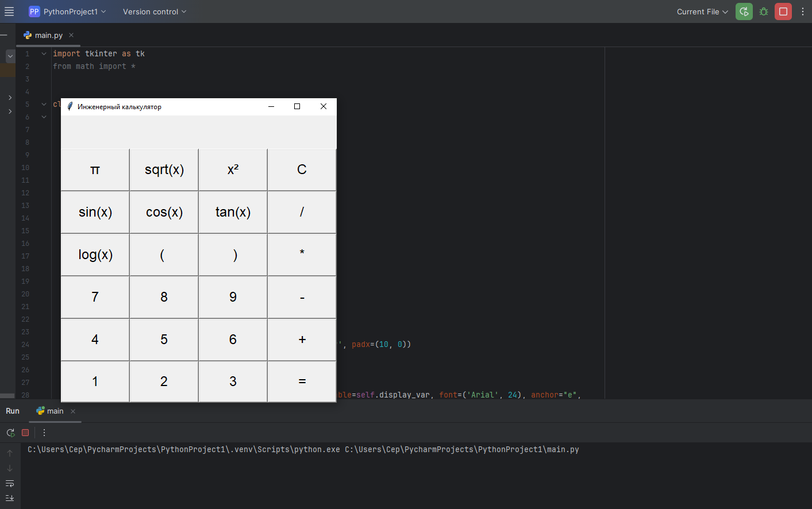This screenshot has height=509, width=812.
Task: Toggle soft-wrap in Run console
Action: (10, 483)
